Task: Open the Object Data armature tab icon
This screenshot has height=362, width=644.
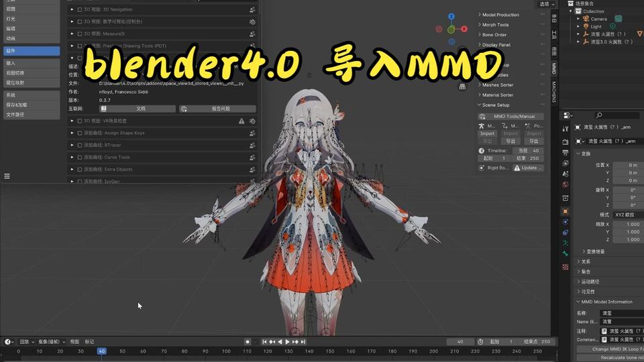Action: coord(565,243)
